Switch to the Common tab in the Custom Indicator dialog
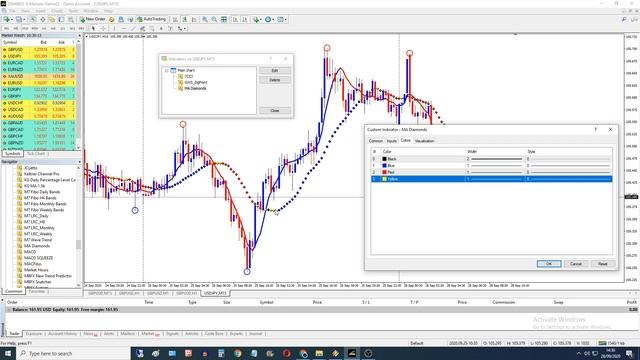 (x=376, y=141)
